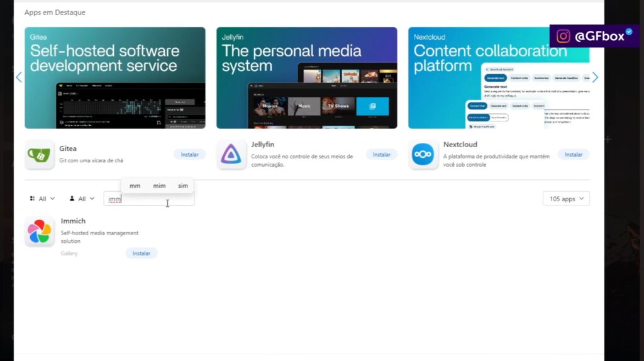The height and width of the screenshot is (361, 644).
Task: Open the Jellyfin featured banner
Action: (x=307, y=78)
